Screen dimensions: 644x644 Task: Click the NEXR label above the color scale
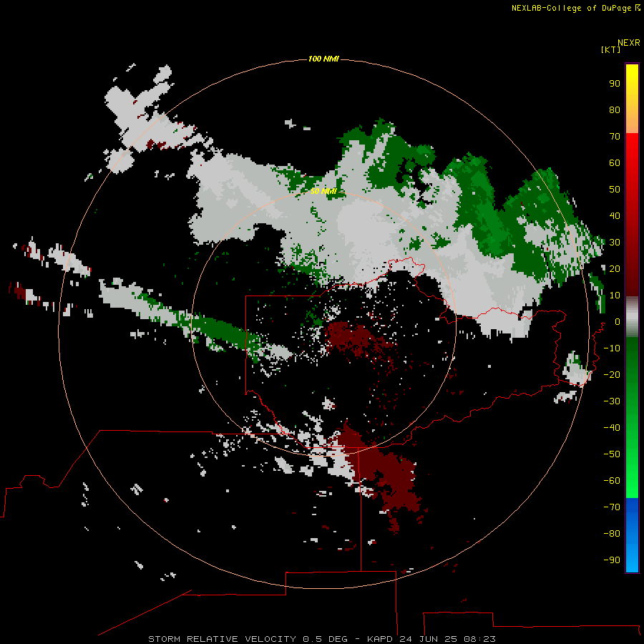[628, 43]
